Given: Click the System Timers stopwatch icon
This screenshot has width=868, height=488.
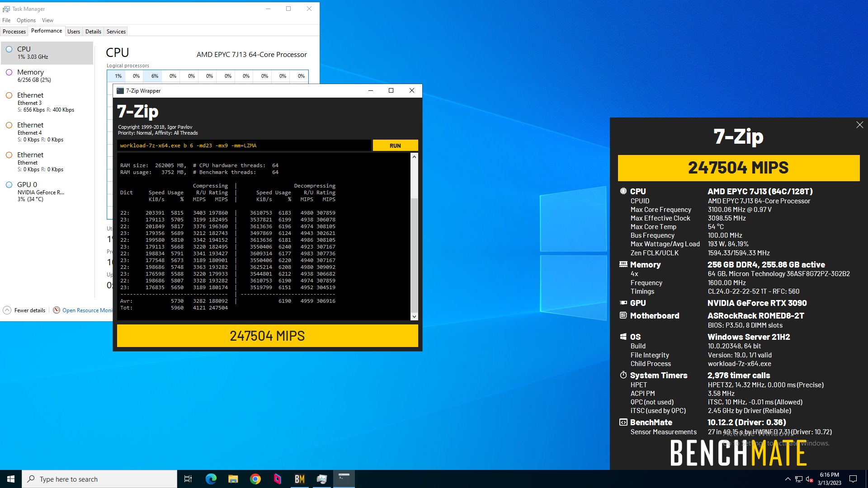Looking at the screenshot, I should click(623, 375).
